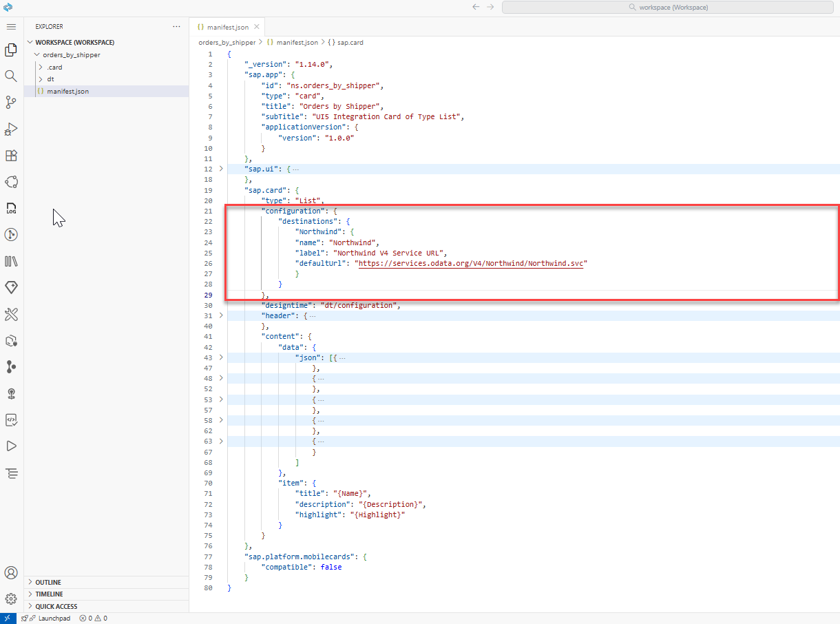Unfold the collapsed object at line 53
The image size is (840, 624).
pos(221,399)
